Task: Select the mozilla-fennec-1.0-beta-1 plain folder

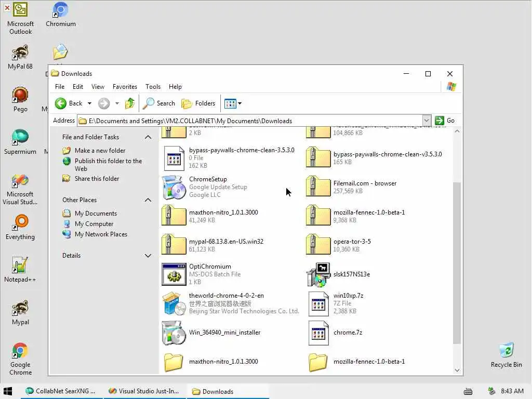Action: [318, 362]
